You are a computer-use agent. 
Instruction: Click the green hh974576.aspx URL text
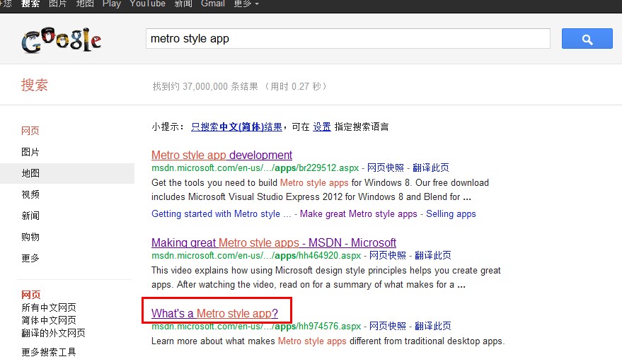pos(256,326)
